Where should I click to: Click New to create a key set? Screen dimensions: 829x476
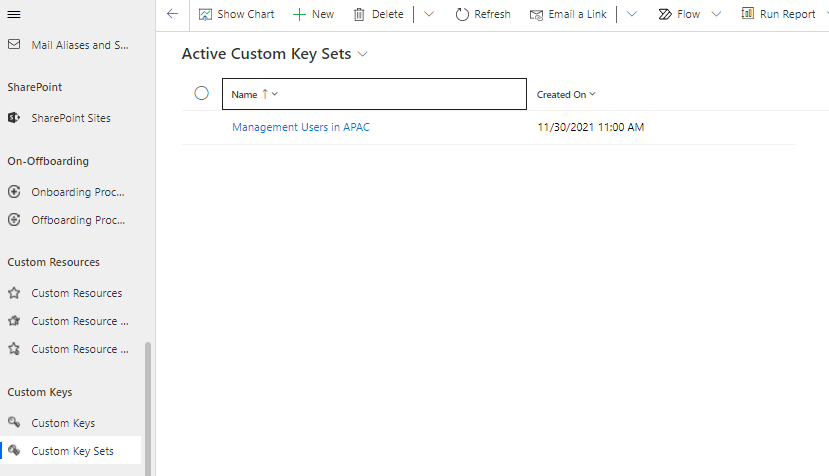[313, 14]
